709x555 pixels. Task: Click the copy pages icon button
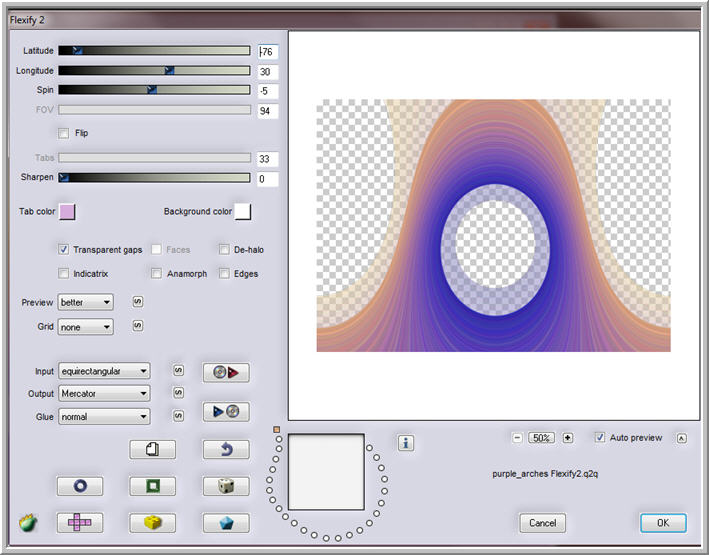[x=152, y=449]
